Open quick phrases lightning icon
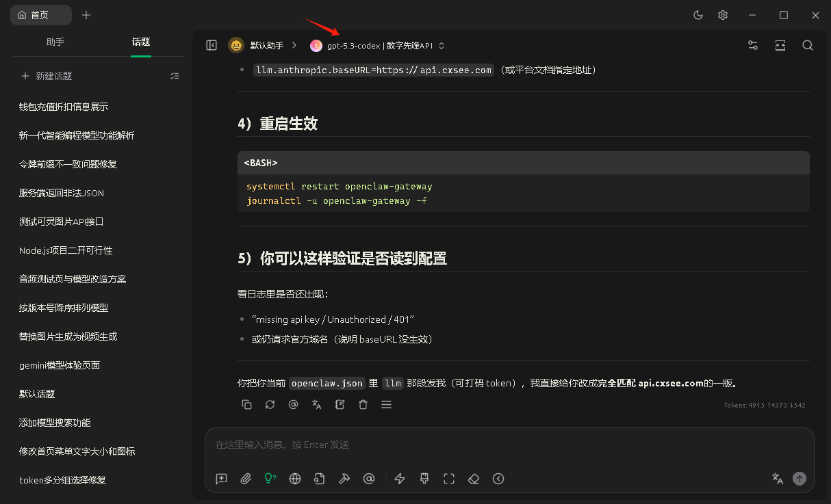831x504 pixels. 400,479
